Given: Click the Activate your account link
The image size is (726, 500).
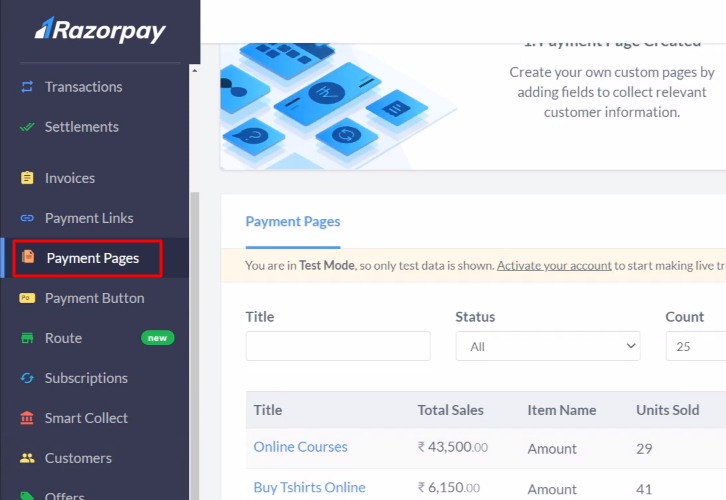Looking at the screenshot, I should 554,266.
